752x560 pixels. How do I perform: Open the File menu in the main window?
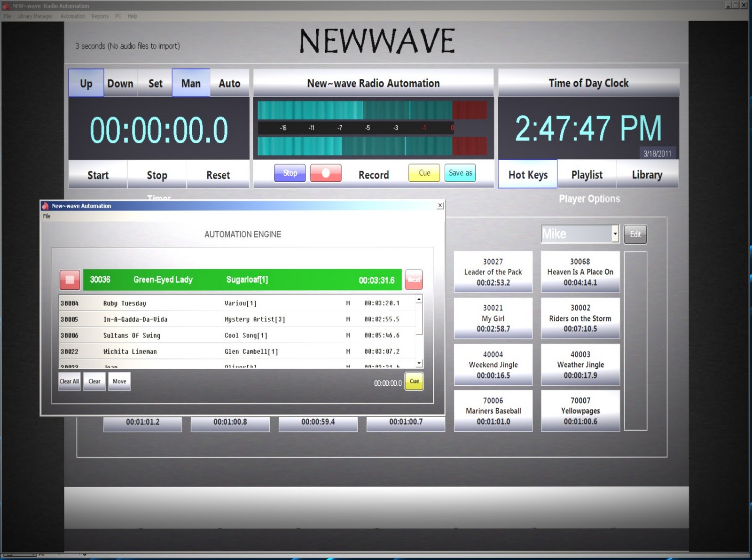(x=7, y=16)
